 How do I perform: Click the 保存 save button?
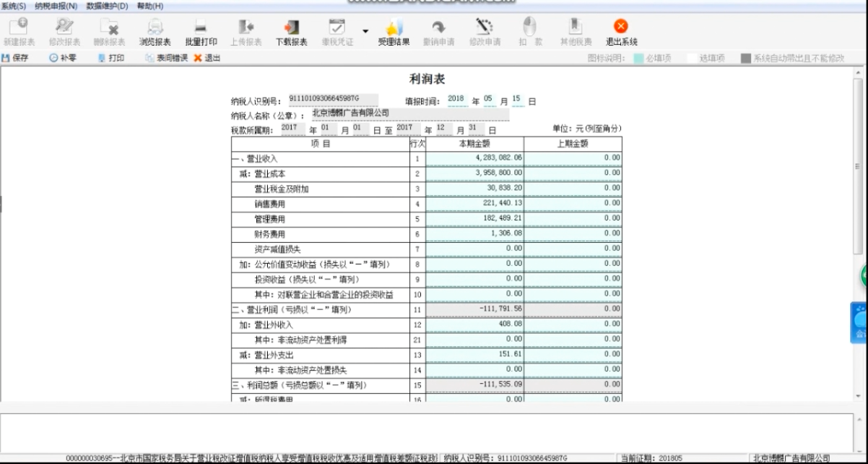click(x=15, y=58)
